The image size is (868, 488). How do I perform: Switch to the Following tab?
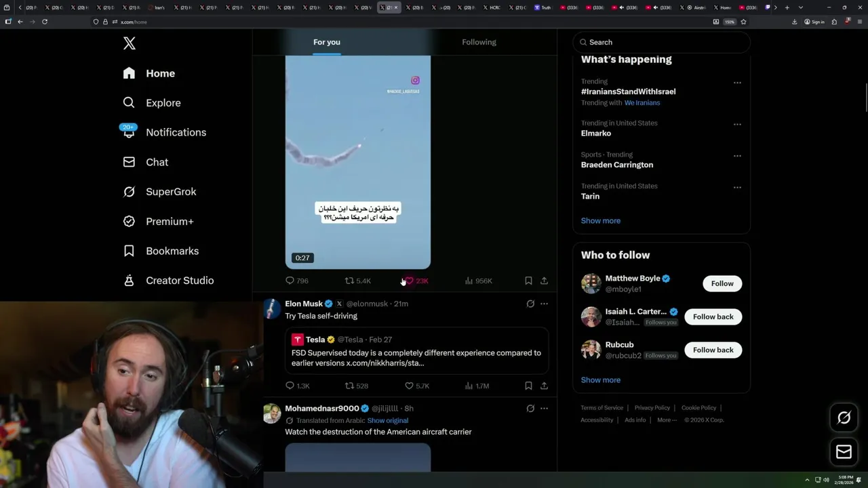[479, 42]
